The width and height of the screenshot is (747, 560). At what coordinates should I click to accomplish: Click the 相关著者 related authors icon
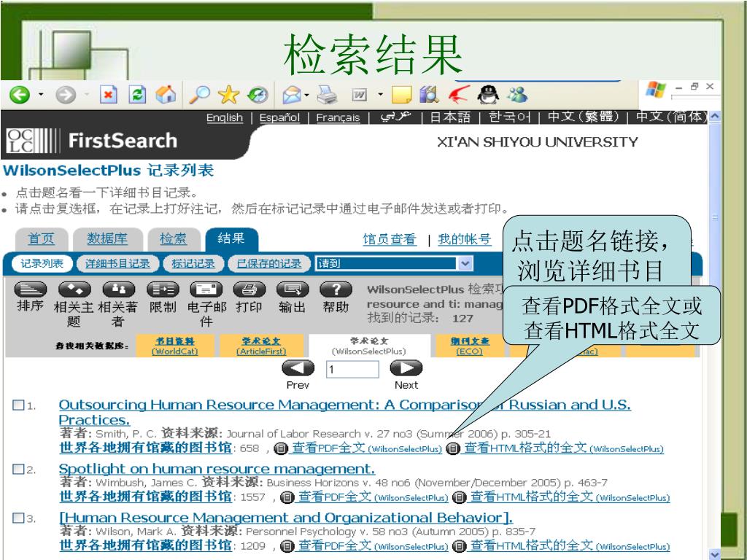coord(119,289)
